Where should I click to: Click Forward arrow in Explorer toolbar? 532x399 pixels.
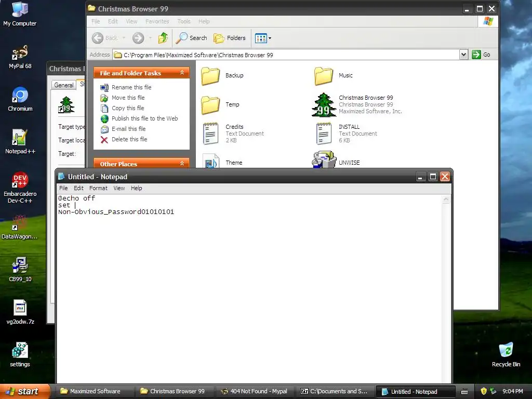[x=138, y=38]
